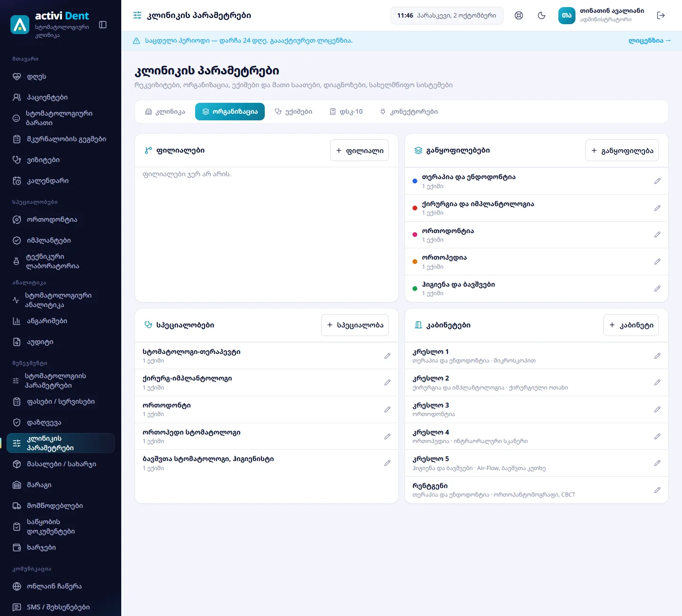Click the activi Dent logo icon
The height and width of the screenshot is (616, 682).
[x=20, y=25]
